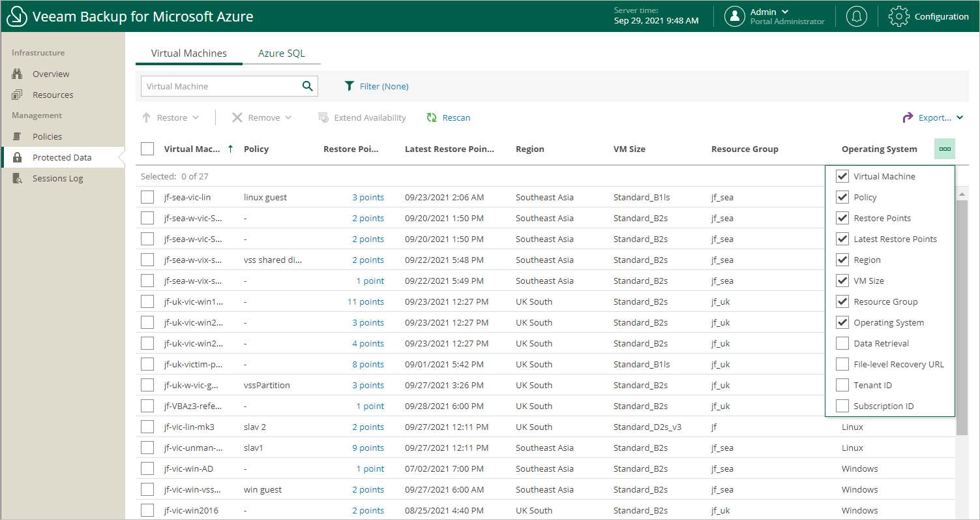Viewport: 980px width, 520px height.
Task: Uncheck Latest Restore Points column option
Action: [842, 239]
